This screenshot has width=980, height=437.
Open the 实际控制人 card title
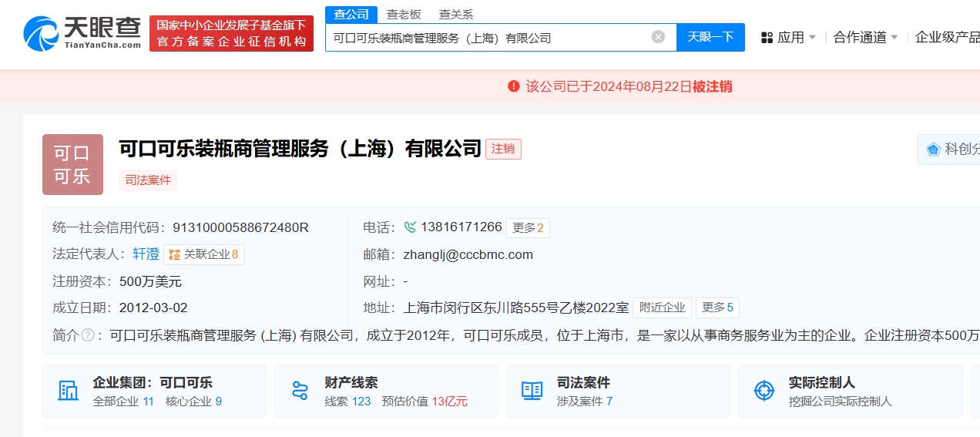click(821, 382)
